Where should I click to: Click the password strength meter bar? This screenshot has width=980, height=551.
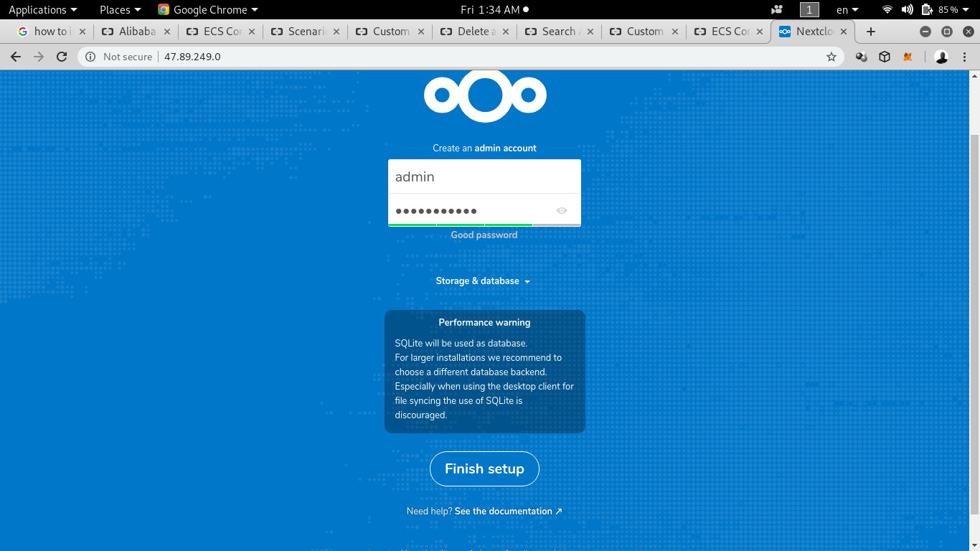pyautogui.click(x=484, y=225)
